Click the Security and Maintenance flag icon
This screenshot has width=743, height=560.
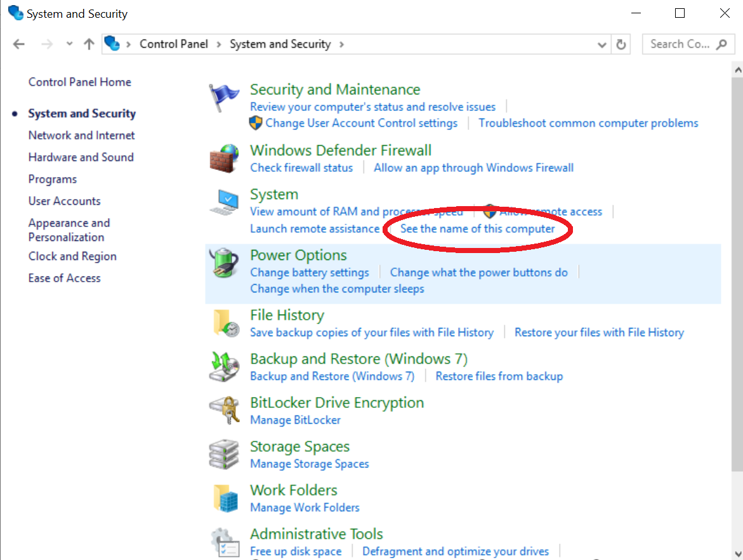click(224, 98)
